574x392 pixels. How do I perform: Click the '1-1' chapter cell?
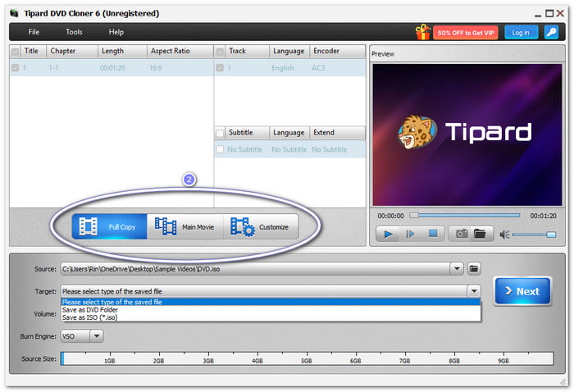click(x=53, y=68)
